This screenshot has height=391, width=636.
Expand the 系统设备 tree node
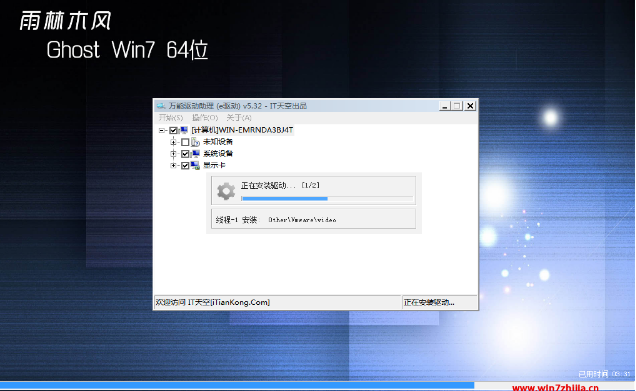click(x=173, y=154)
